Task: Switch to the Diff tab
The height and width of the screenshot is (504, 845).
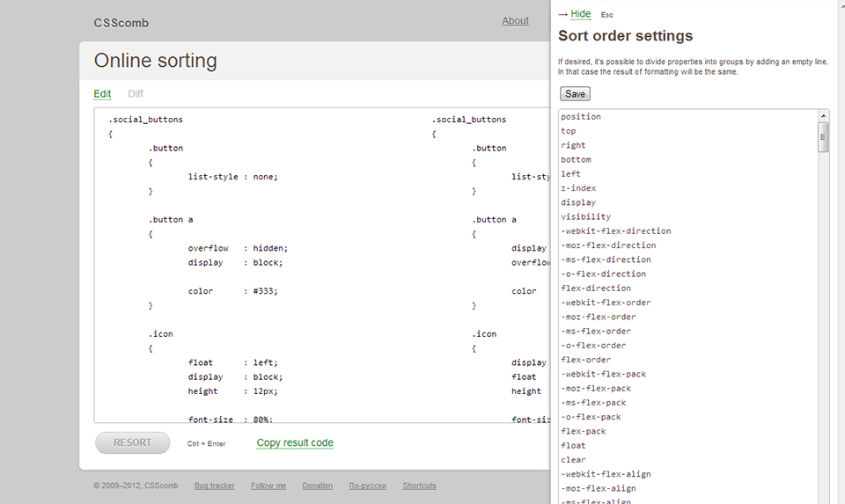Action: [136, 94]
